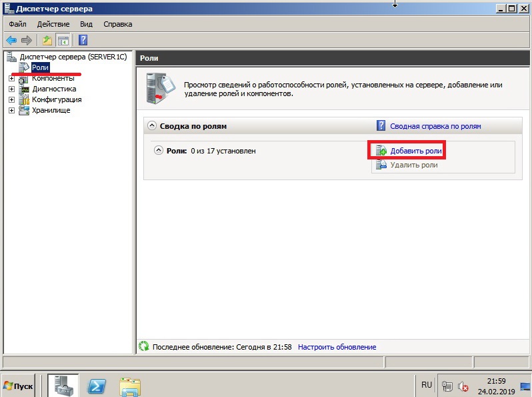The width and height of the screenshot is (532, 397).
Task: Click the Добавить роли link
Action: pyautogui.click(x=415, y=151)
